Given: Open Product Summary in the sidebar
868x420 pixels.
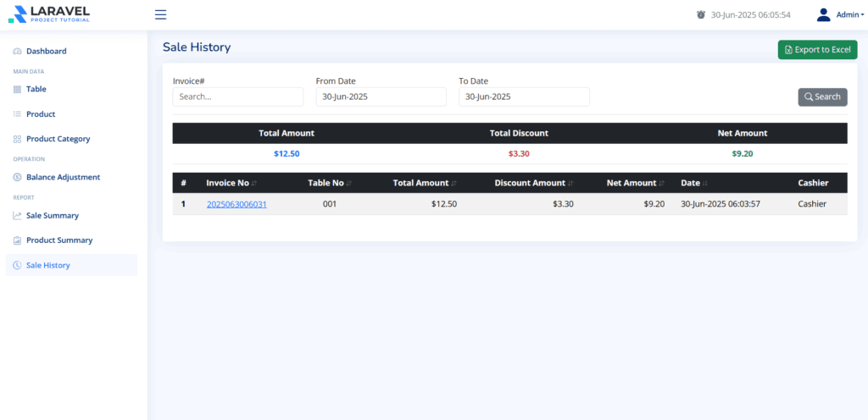Looking at the screenshot, I should 59,240.
